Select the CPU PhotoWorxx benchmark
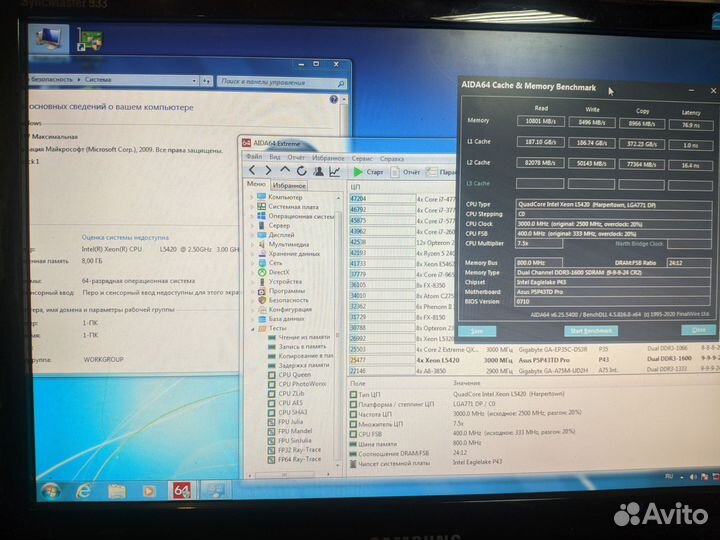Screen dimensions: 720x540 pos(302,384)
